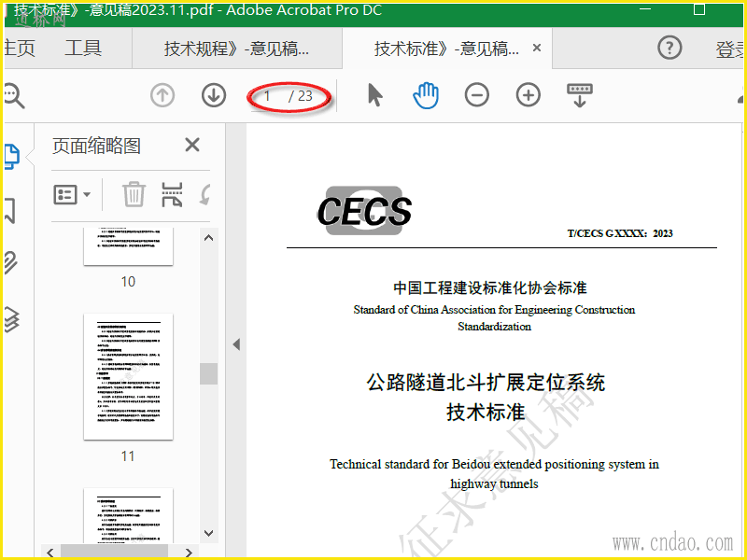Open the thumbnail options dropdown menu
The image size is (747, 560).
[x=72, y=194]
